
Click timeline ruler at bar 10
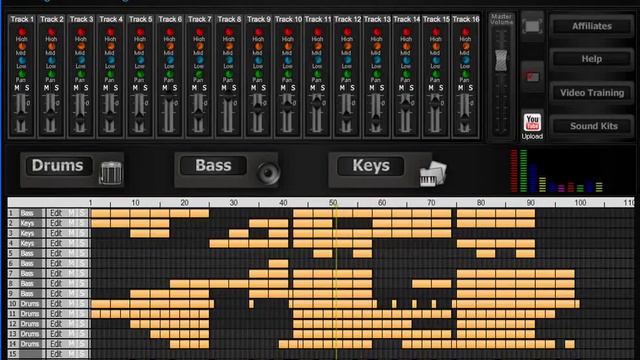point(136,202)
